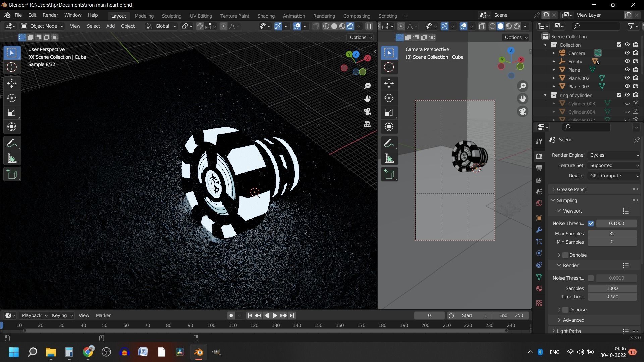
Task: Toggle camera view in left viewport
Action: [x=367, y=111]
